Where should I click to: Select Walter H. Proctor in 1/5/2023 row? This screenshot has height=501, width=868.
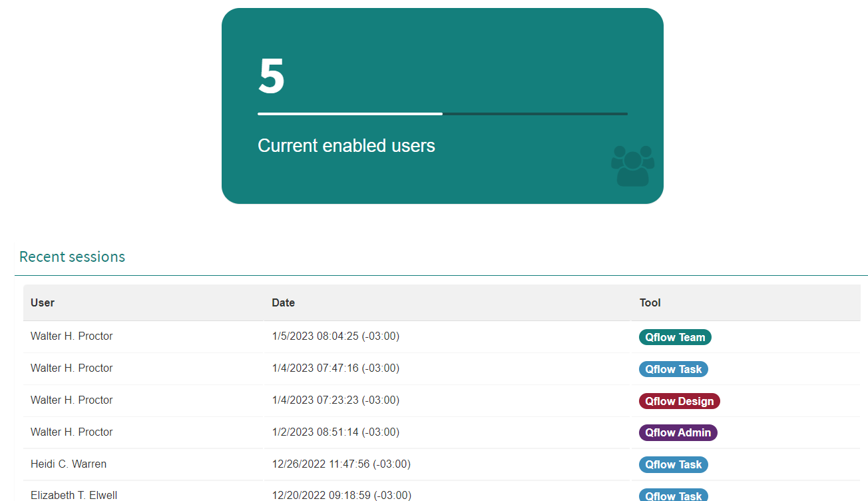[x=72, y=336]
